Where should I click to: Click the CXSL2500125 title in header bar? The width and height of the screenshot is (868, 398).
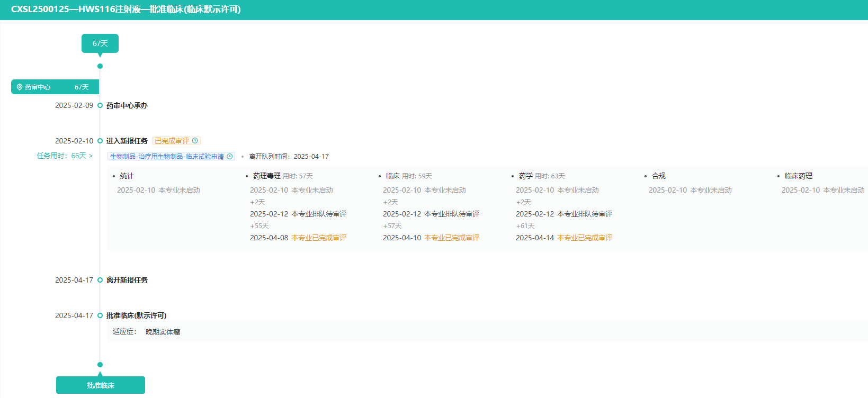126,10
